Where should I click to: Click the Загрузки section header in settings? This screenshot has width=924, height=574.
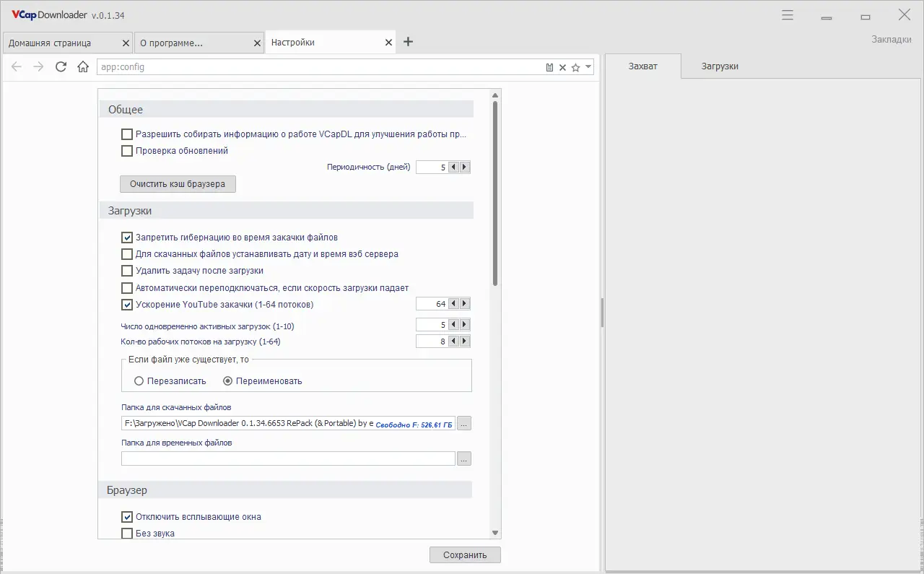click(x=286, y=211)
